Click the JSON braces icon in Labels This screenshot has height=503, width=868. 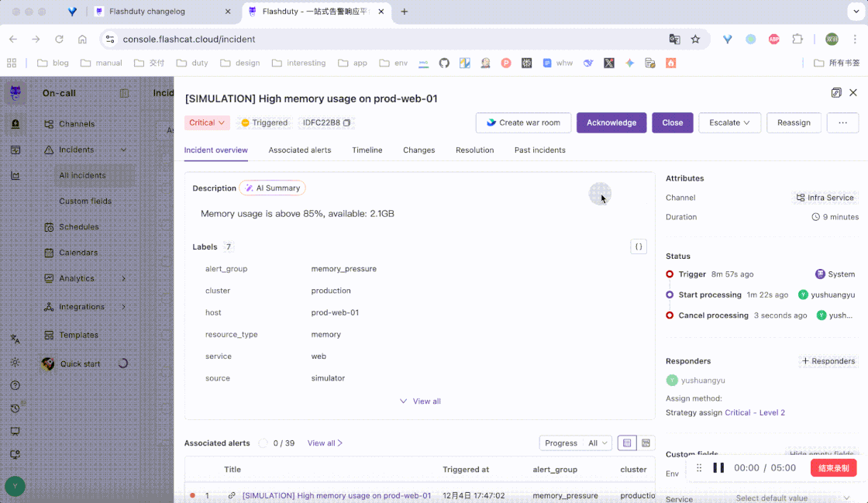coord(639,246)
